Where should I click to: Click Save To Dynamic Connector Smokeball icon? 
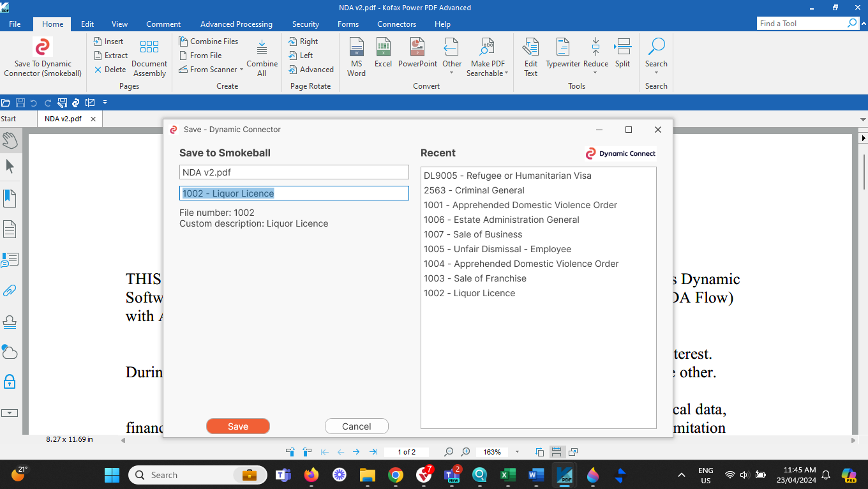coord(43,48)
